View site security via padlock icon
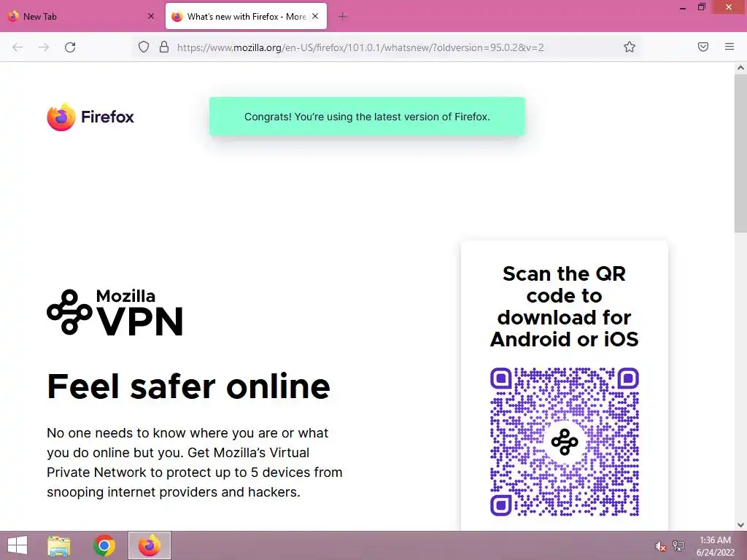This screenshot has width=747, height=560. 164,47
